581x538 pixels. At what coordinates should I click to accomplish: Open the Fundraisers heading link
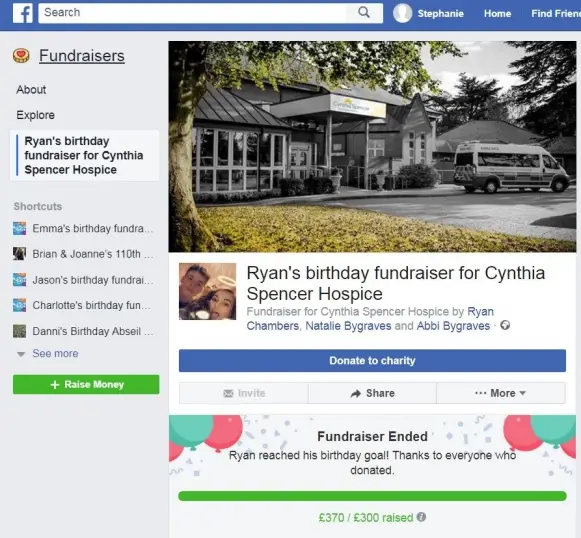click(82, 56)
